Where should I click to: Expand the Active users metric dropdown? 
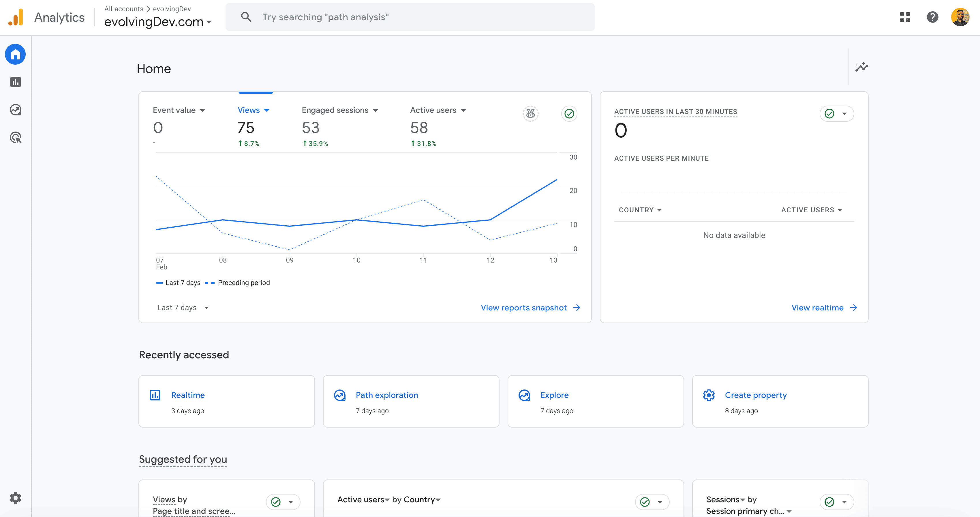pyautogui.click(x=463, y=110)
